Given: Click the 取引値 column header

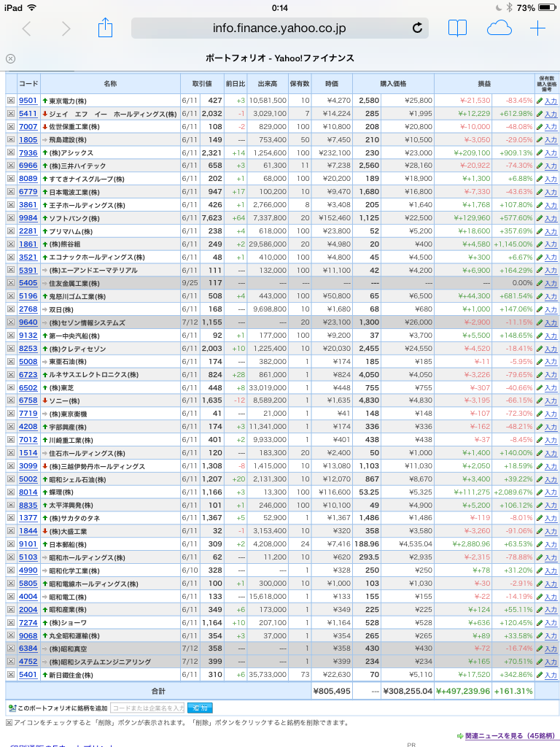Looking at the screenshot, I should [202, 83].
